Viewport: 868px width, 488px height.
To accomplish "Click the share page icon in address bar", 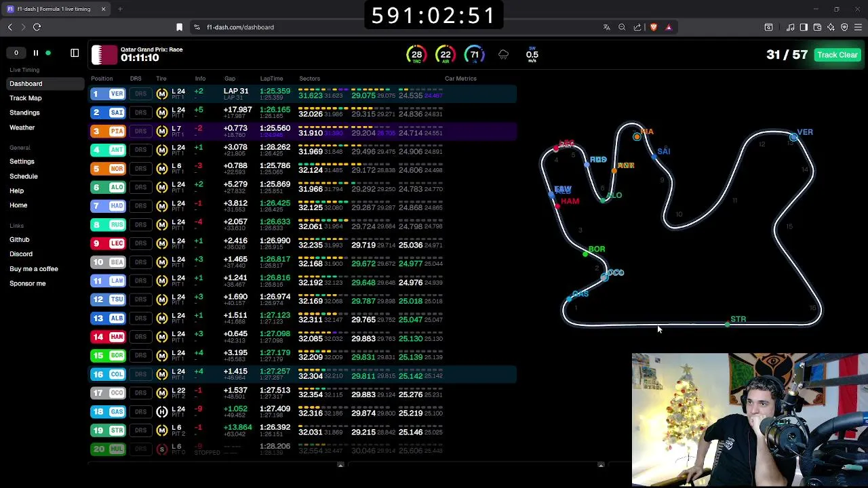I will click(637, 27).
